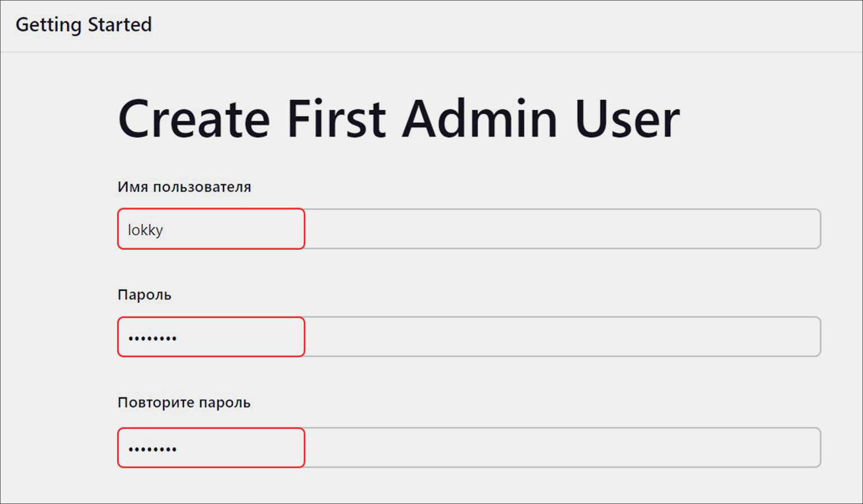The image size is (863, 504).
Task: Focus the Повторите пароль confirmation field
Action: [468, 447]
